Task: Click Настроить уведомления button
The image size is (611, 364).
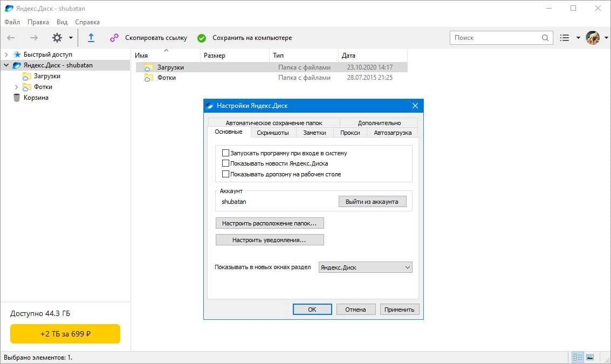Action: pos(270,240)
